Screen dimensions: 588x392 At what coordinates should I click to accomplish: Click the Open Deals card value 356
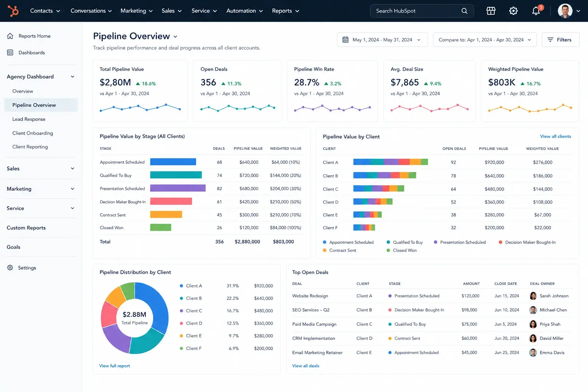(208, 83)
